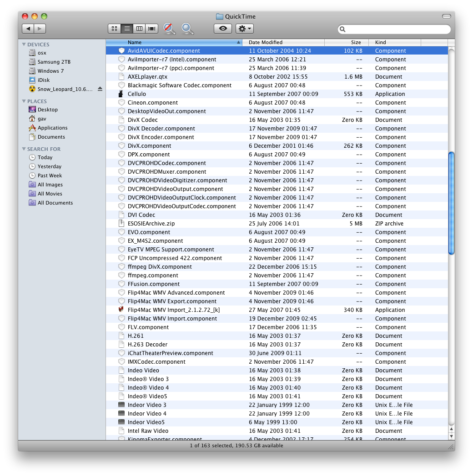Open the Windows 7 volume
This screenshot has width=473, height=476.
(50, 71)
